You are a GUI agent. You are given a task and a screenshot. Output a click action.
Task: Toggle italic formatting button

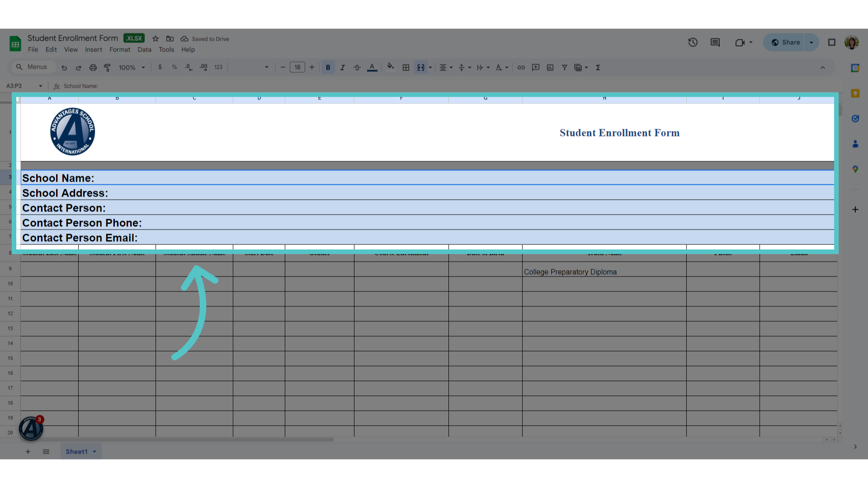342,67
